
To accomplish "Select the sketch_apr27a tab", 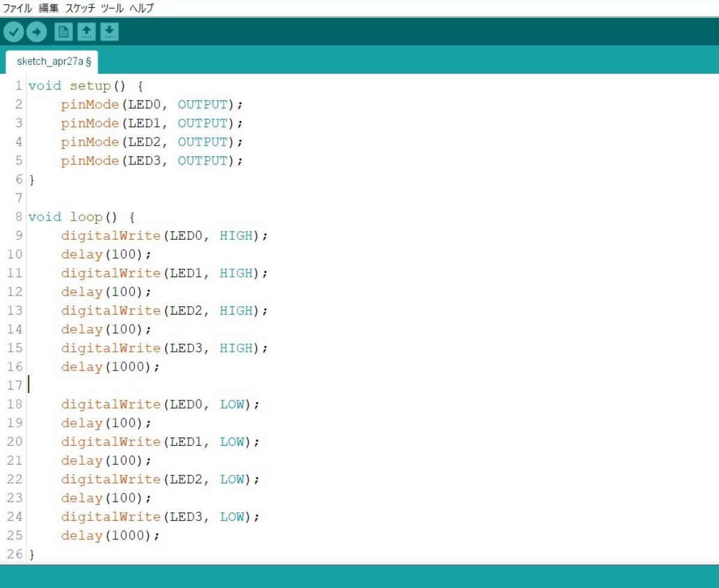I will [x=53, y=62].
